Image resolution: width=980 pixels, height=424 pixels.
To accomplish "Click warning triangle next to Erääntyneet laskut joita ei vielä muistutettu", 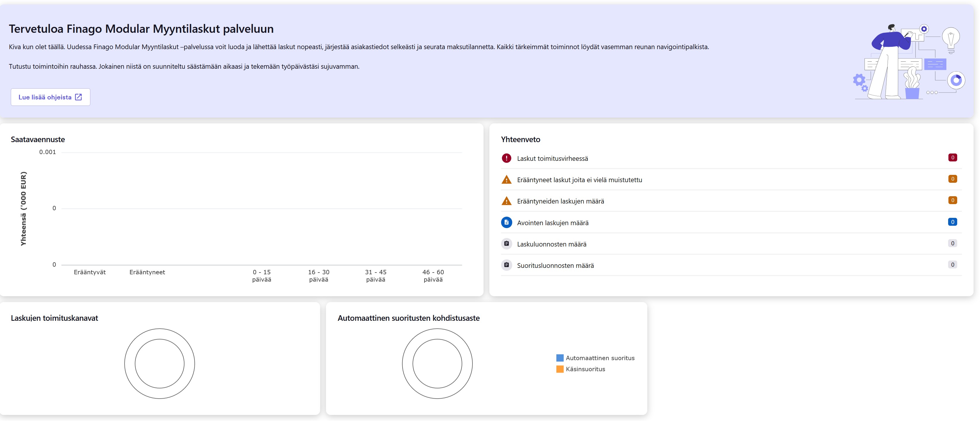I will click(506, 180).
